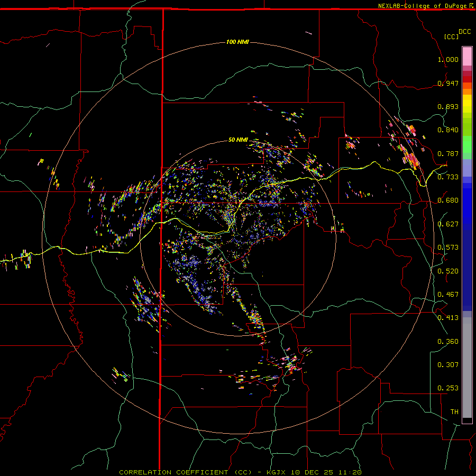476x476 pixels.
Task: Select the 0.467 scale value
Action: 448,295
